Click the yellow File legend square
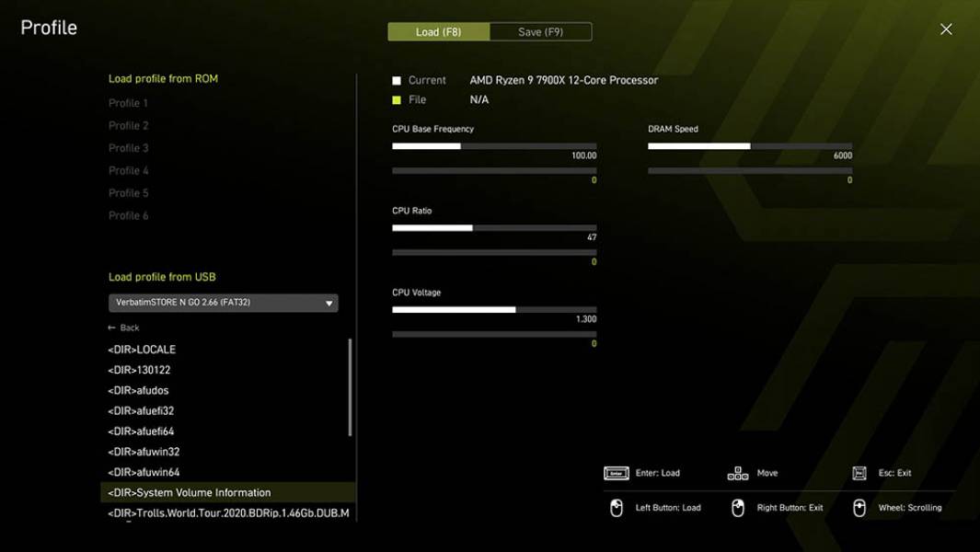980x552 pixels. tap(396, 99)
